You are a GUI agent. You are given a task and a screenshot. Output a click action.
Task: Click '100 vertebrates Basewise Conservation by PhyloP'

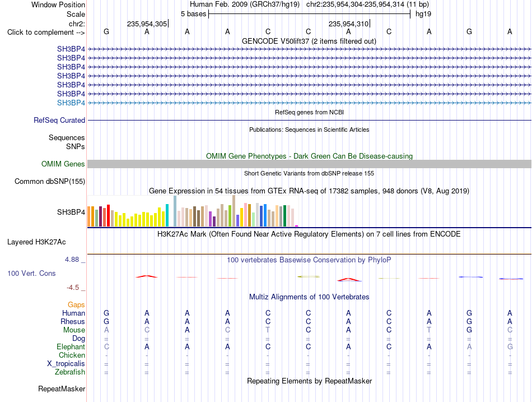tap(309, 260)
